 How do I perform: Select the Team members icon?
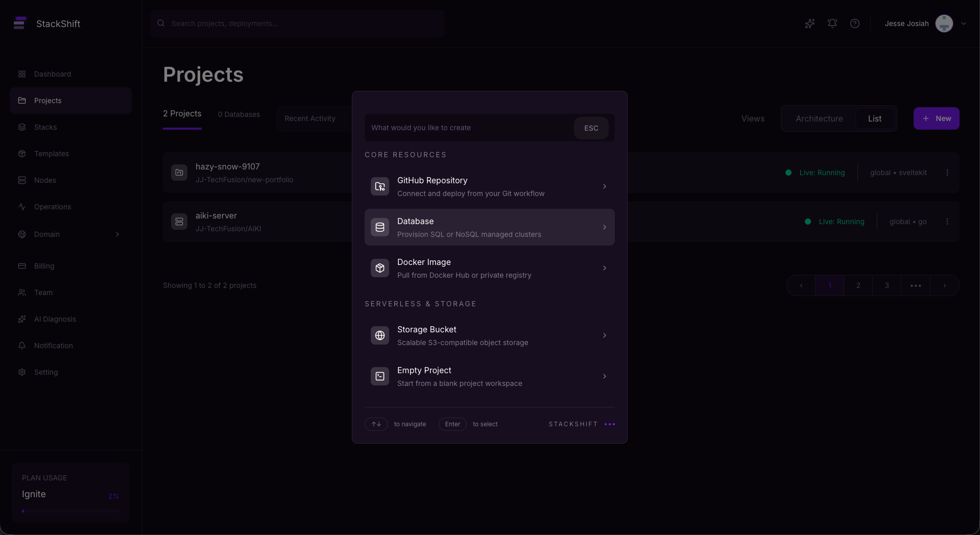click(21, 293)
